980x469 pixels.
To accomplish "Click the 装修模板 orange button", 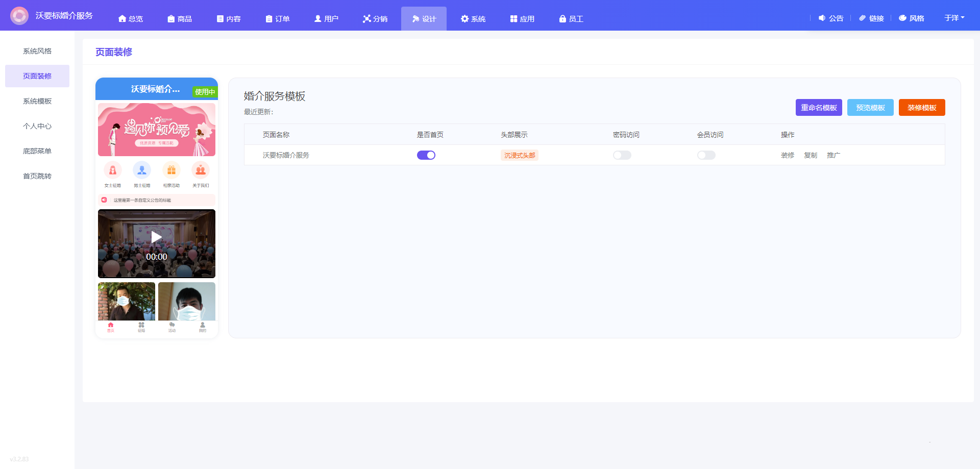I will 922,108.
